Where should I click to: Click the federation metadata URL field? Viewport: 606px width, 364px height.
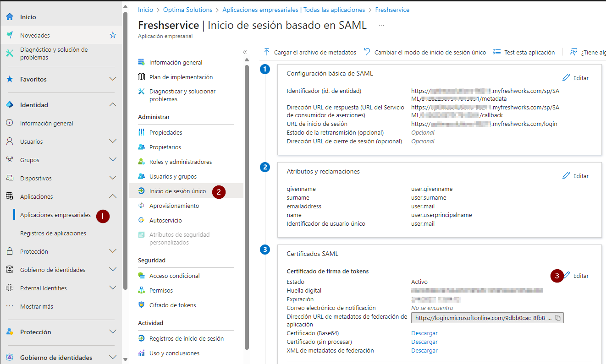483,318
